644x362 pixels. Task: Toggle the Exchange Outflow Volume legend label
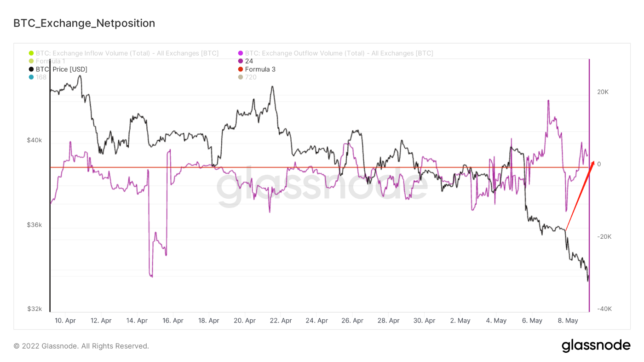[339, 53]
